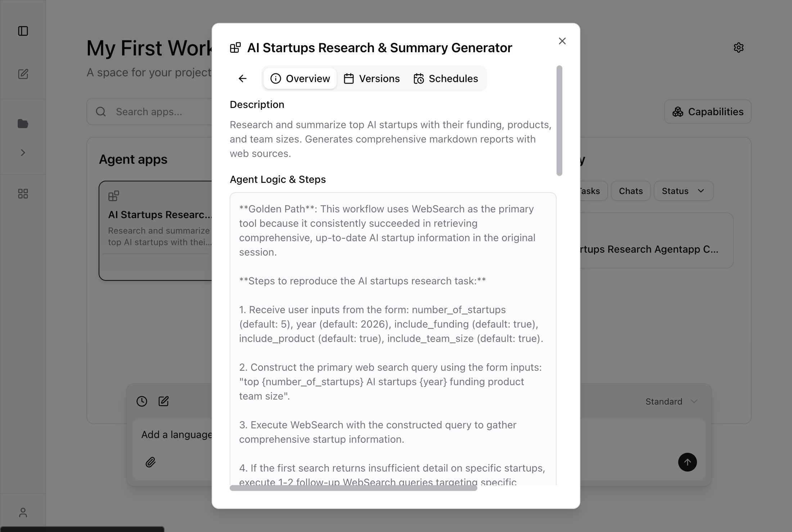Expand the Status filter dropdown
The width and height of the screenshot is (792, 532).
coord(683,191)
